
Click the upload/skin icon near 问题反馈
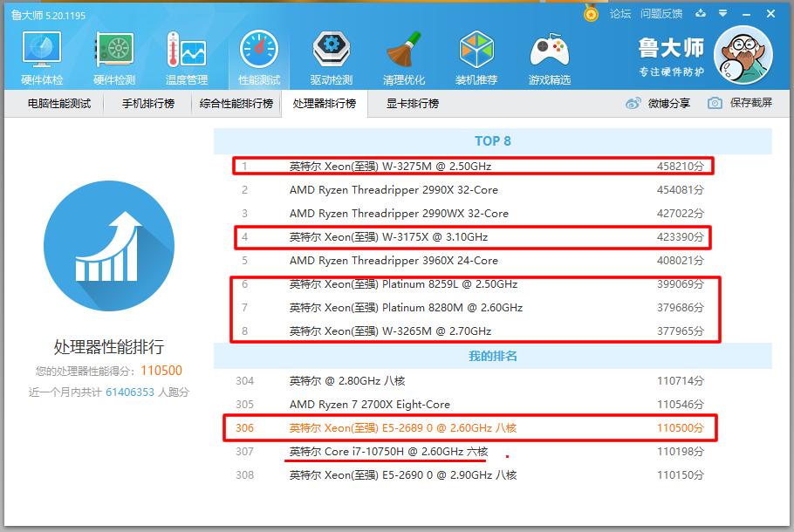coord(701,13)
